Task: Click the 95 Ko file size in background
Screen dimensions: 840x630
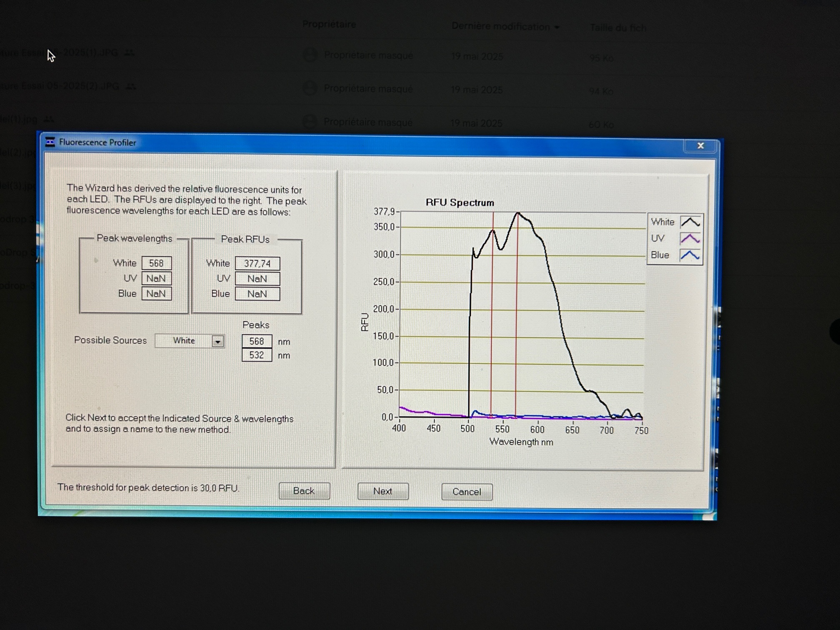Action: point(601,58)
